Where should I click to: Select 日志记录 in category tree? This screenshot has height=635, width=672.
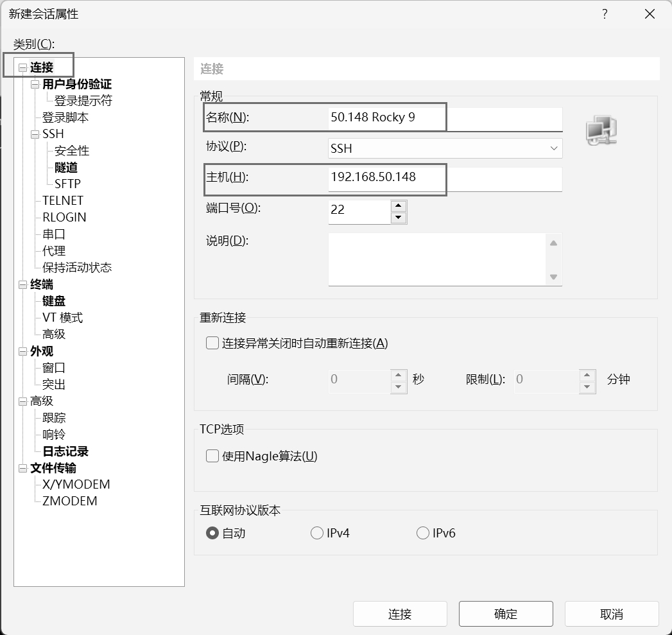(x=65, y=451)
